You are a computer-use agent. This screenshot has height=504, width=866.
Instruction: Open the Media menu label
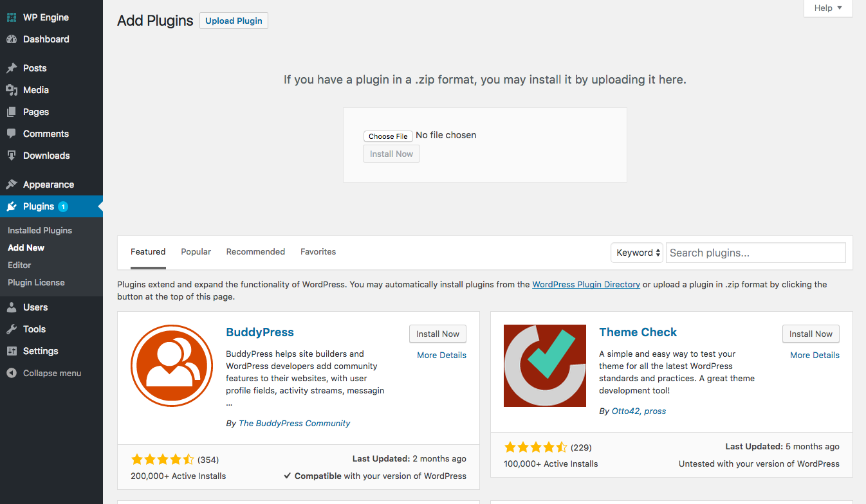point(36,90)
